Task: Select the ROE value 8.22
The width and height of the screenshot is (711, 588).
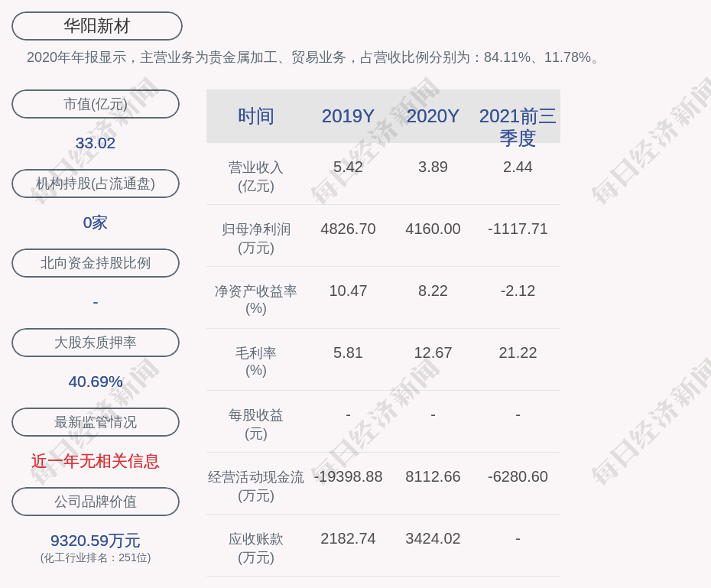Action: point(433,291)
